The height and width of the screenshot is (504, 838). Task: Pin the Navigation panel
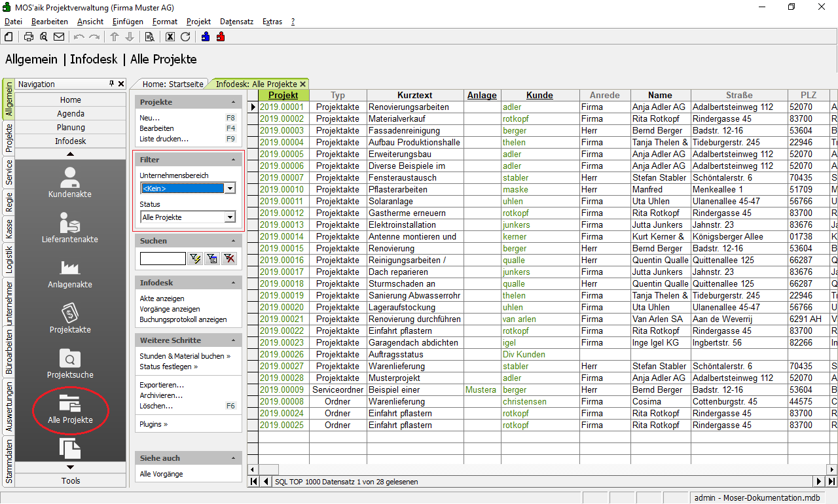111,84
